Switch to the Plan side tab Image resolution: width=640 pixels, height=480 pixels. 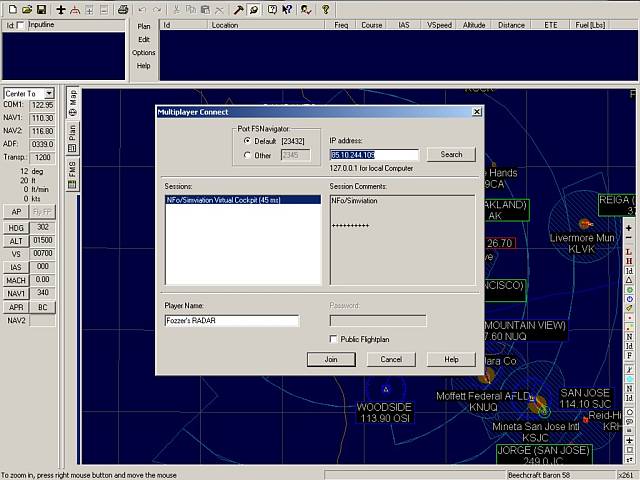(x=73, y=134)
